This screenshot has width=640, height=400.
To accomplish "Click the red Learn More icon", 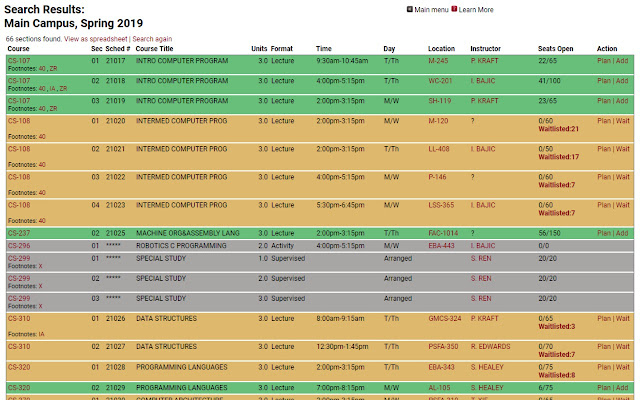I will pos(454,9).
